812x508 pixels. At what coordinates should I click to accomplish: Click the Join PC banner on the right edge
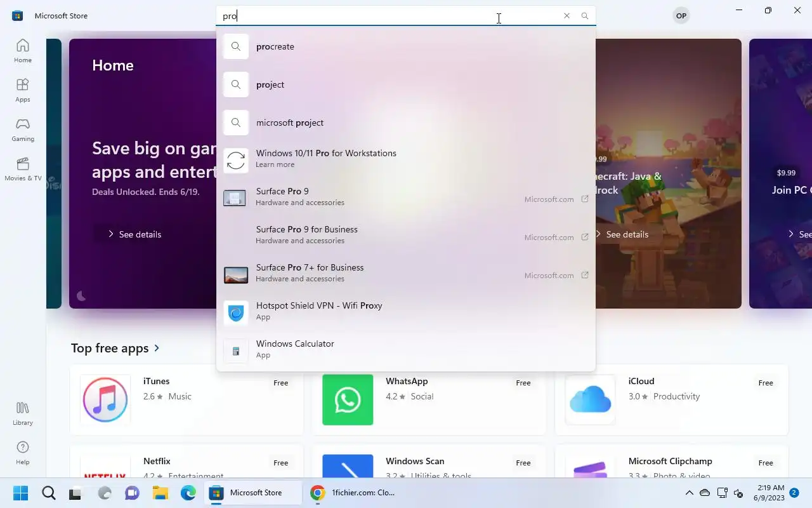point(780,173)
